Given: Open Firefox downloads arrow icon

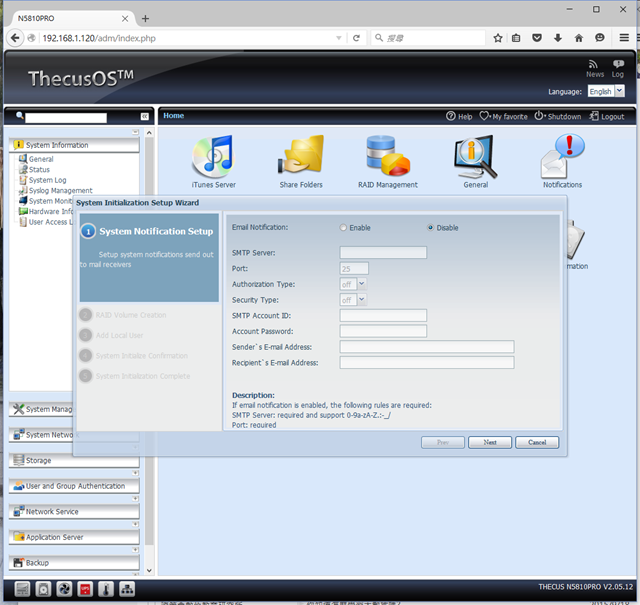Looking at the screenshot, I should (558, 38).
